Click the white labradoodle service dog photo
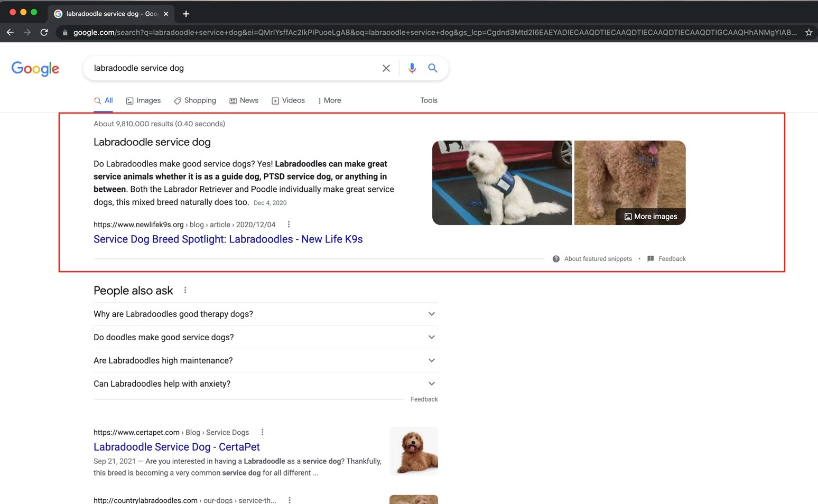 pos(501,183)
